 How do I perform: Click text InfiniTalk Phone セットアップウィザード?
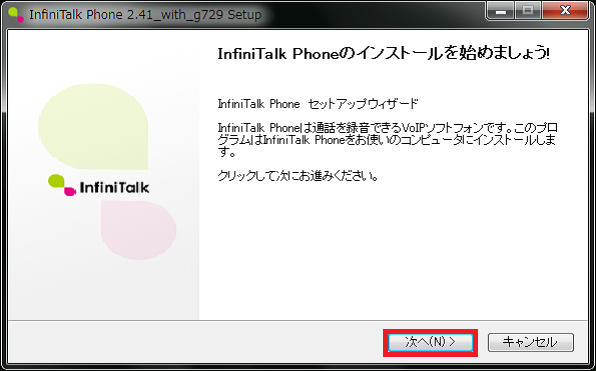[x=318, y=104]
